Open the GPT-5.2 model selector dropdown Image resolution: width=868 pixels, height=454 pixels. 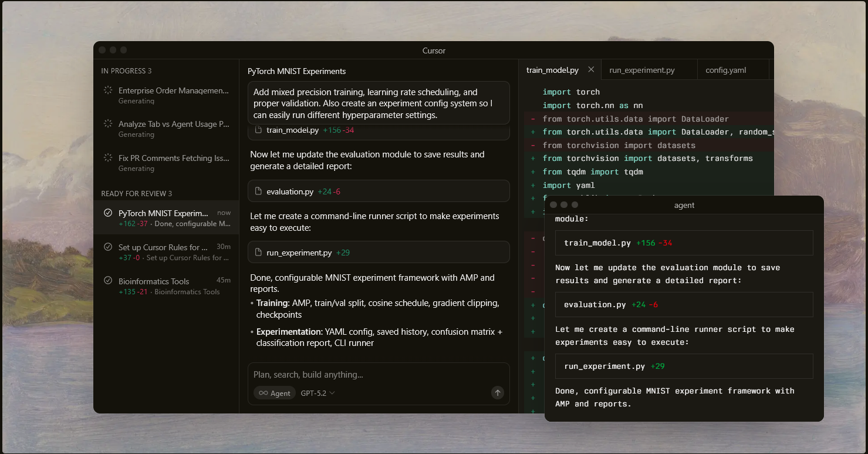click(x=318, y=393)
